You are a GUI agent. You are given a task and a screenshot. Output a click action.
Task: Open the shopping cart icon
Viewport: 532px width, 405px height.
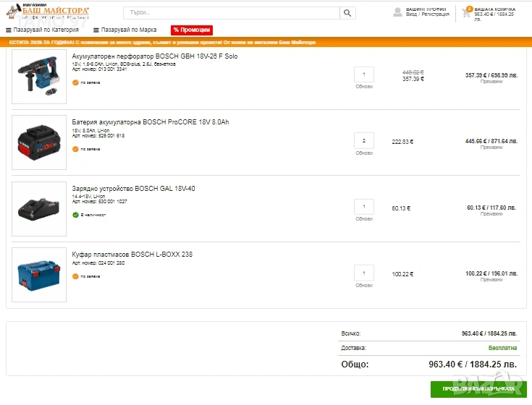466,12
